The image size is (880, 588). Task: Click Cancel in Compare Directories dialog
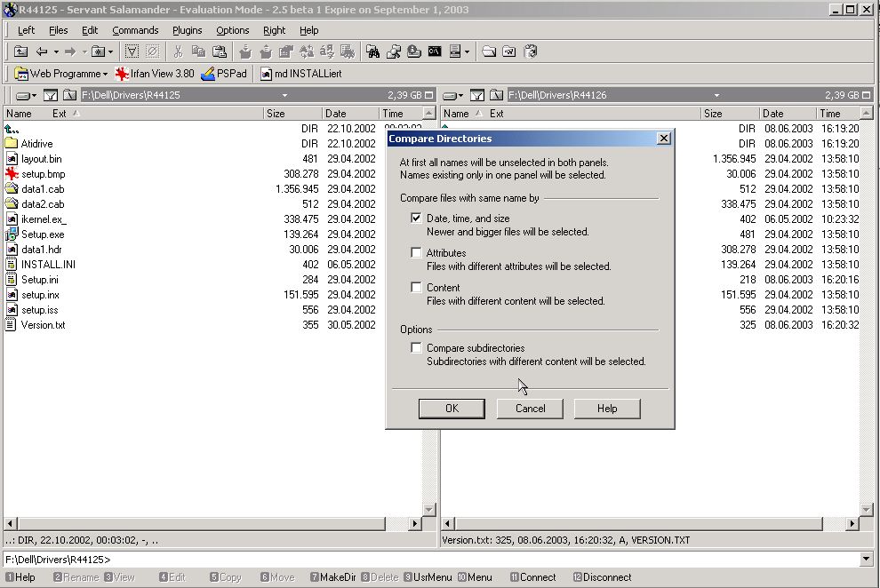tap(530, 409)
